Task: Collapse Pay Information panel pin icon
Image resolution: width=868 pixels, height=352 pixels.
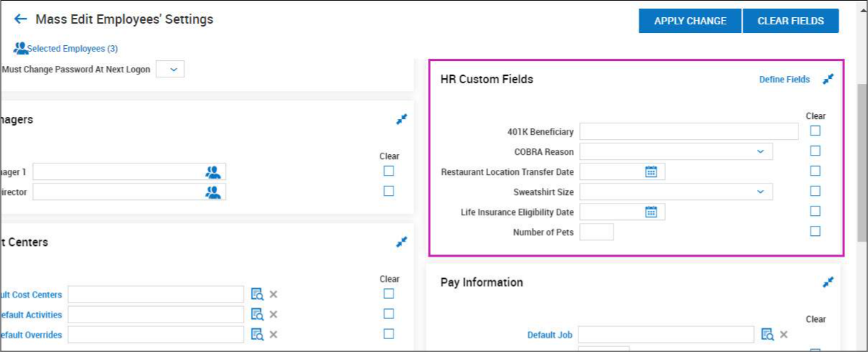Action: click(828, 282)
